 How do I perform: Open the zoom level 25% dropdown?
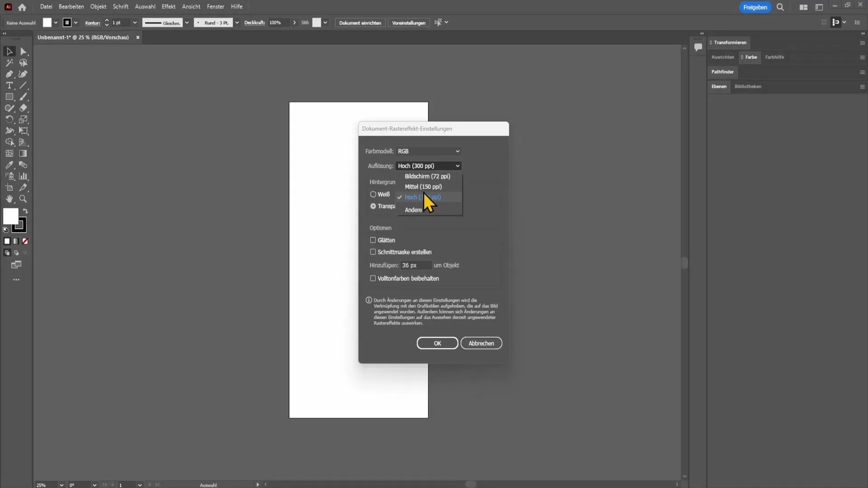click(61, 485)
